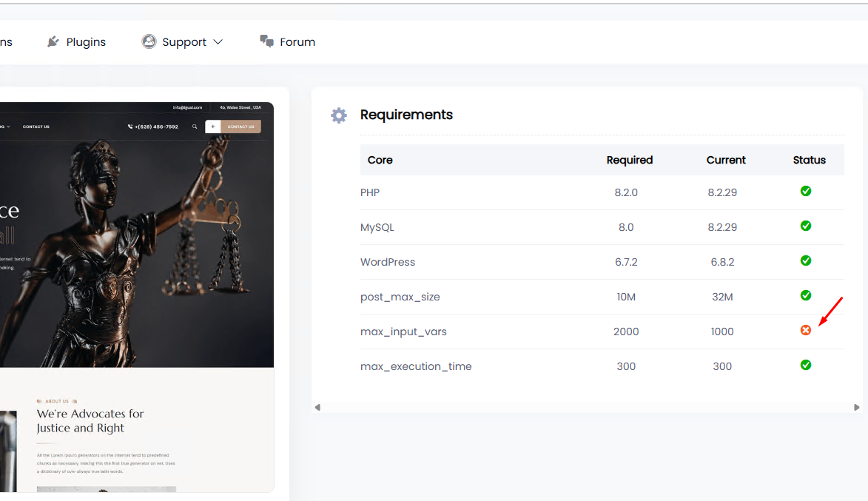Click the Requirements gear icon
The height and width of the screenshot is (501, 868).
coord(339,115)
